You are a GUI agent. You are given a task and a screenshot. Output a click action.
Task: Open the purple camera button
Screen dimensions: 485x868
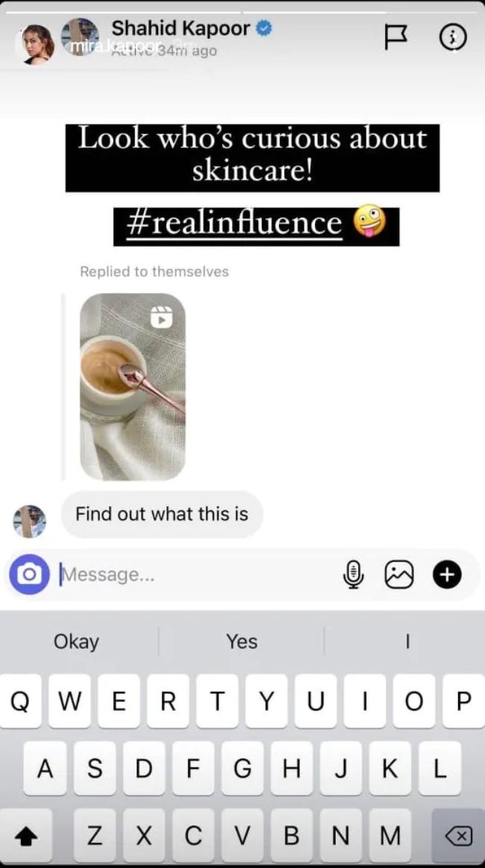click(x=29, y=575)
